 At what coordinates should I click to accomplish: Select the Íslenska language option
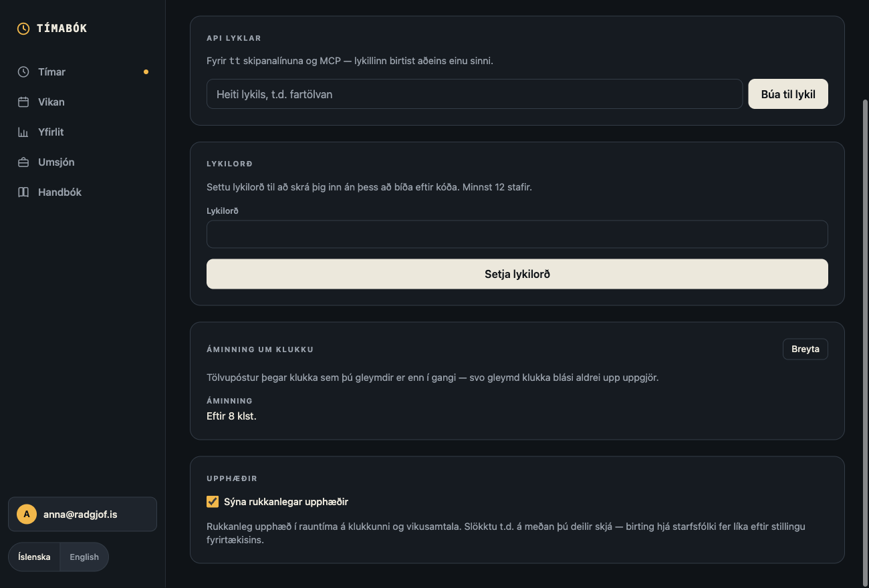tap(34, 557)
